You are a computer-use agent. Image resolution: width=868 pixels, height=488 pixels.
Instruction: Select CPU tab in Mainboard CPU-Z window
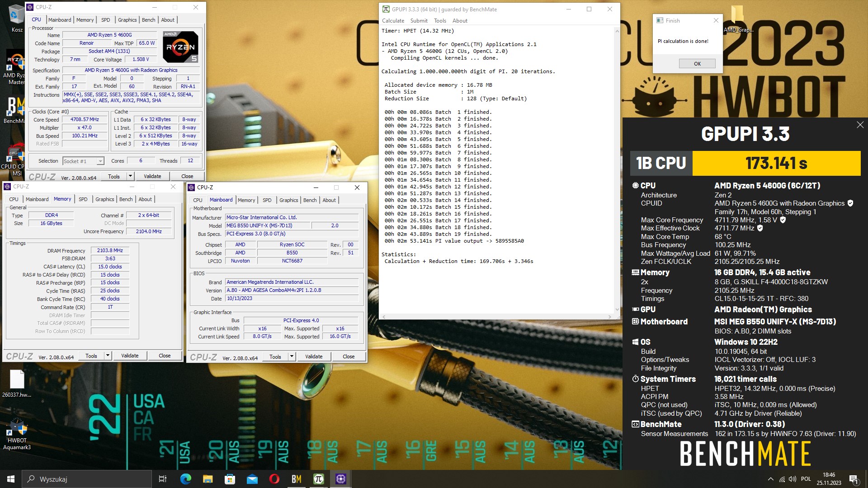pyautogui.click(x=198, y=200)
